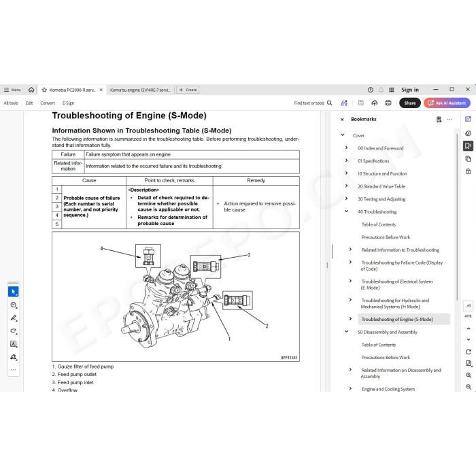Open the top right-rail panel icon

(x=468, y=119)
